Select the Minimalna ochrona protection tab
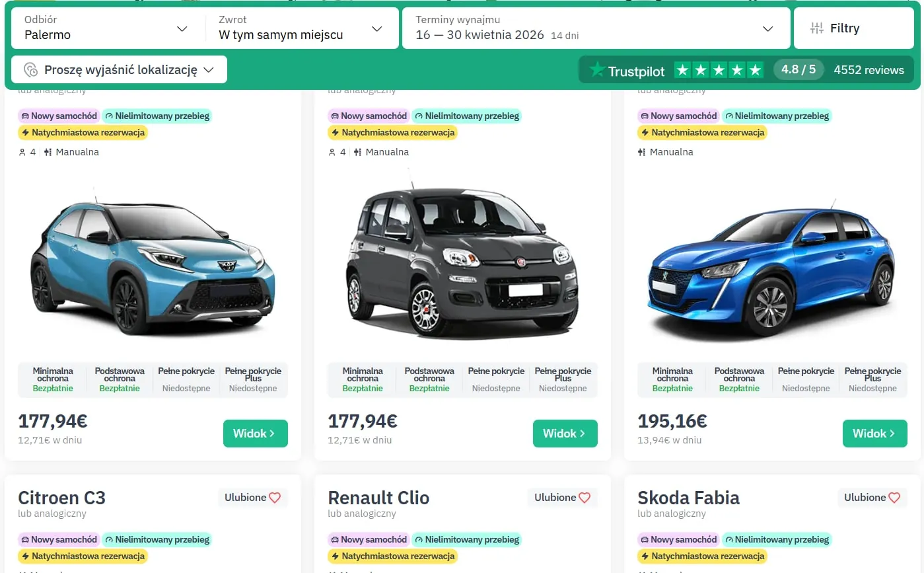The width and height of the screenshot is (924, 573). [53, 379]
